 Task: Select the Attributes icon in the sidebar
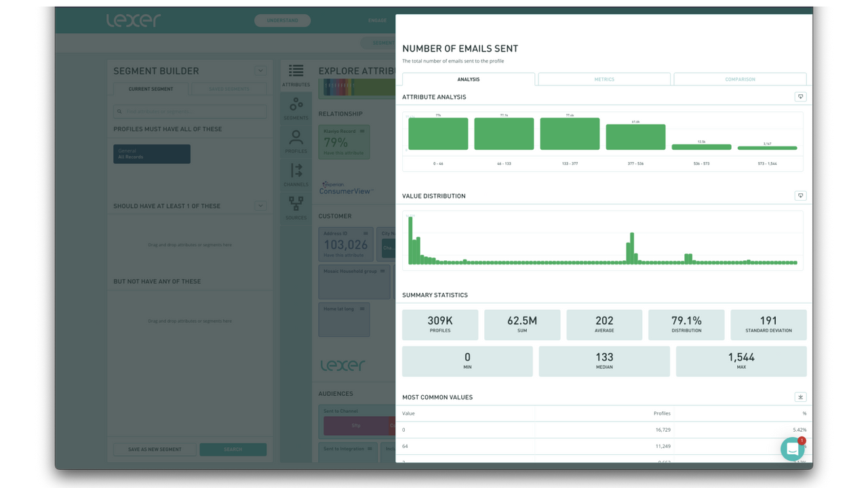(296, 71)
